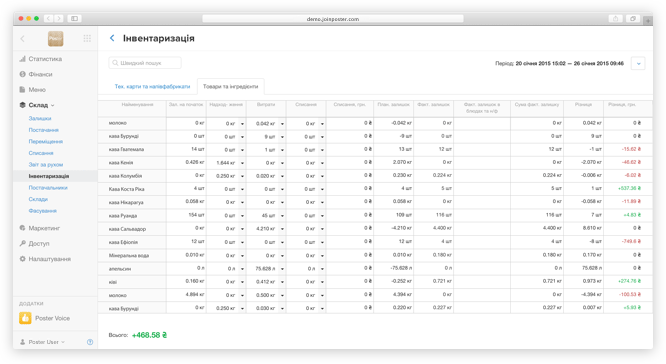Launch the Poster Voice add-on
The height and width of the screenshot is (364, 666).
tap(45, 318)
